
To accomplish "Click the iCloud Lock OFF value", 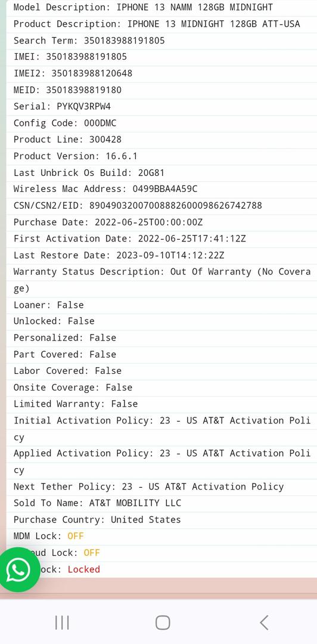I will (x=92, y=553).
